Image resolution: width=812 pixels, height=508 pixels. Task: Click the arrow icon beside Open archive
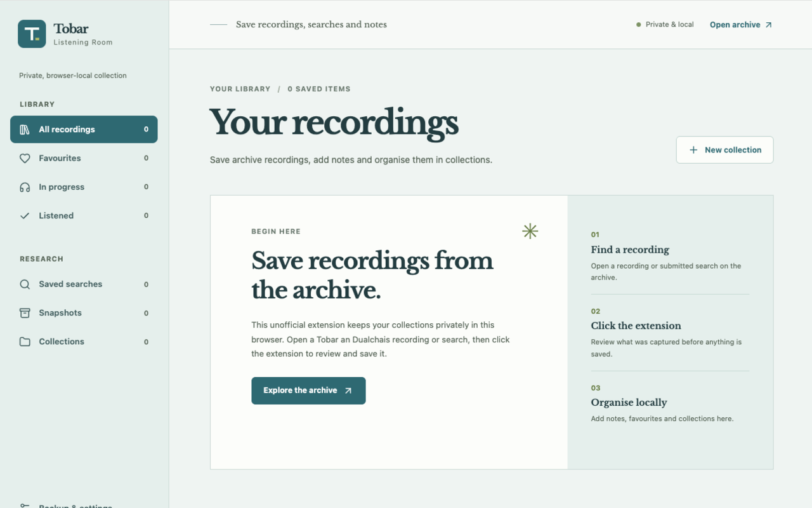(x=768, y=25)
